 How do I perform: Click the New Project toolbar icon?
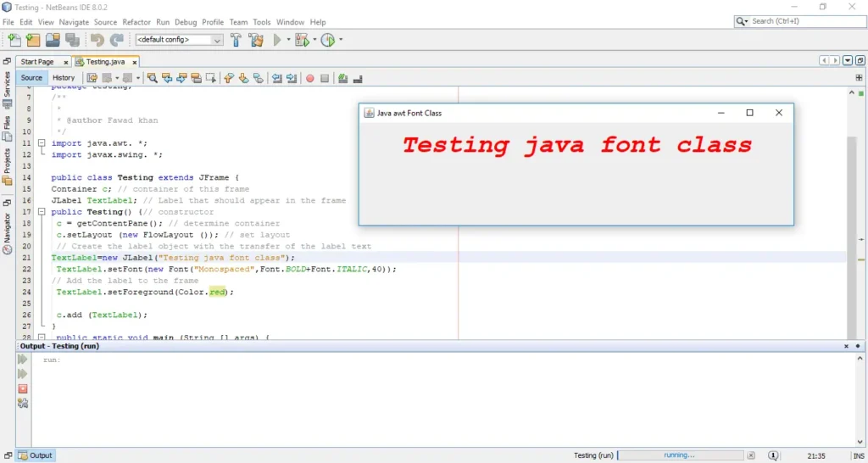click(x=33, y=40)
